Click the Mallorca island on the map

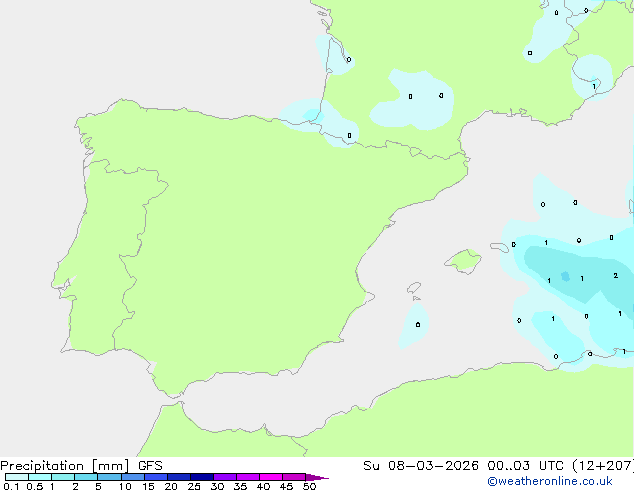(464, 261)
